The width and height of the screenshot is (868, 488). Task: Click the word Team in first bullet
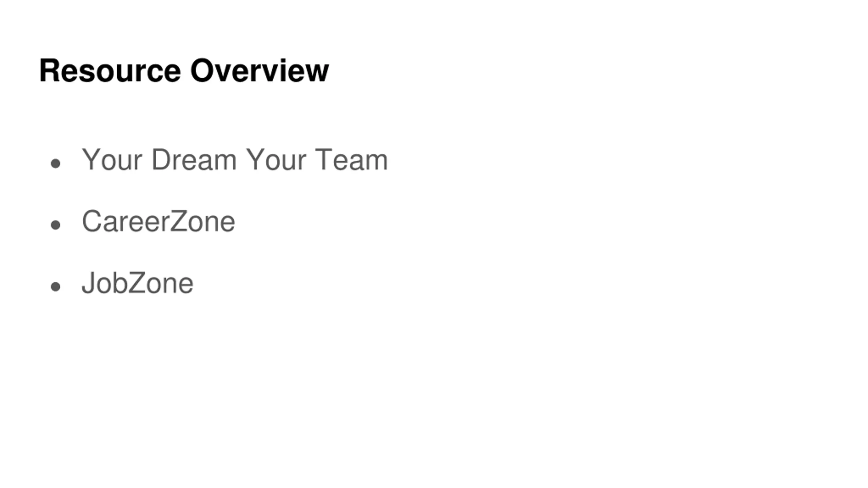(351, 159)
